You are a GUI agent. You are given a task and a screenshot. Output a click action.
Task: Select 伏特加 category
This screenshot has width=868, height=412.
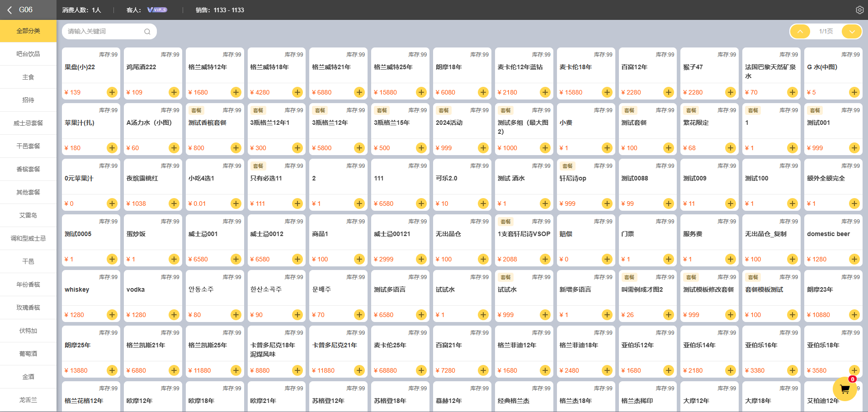click(28, 331)
